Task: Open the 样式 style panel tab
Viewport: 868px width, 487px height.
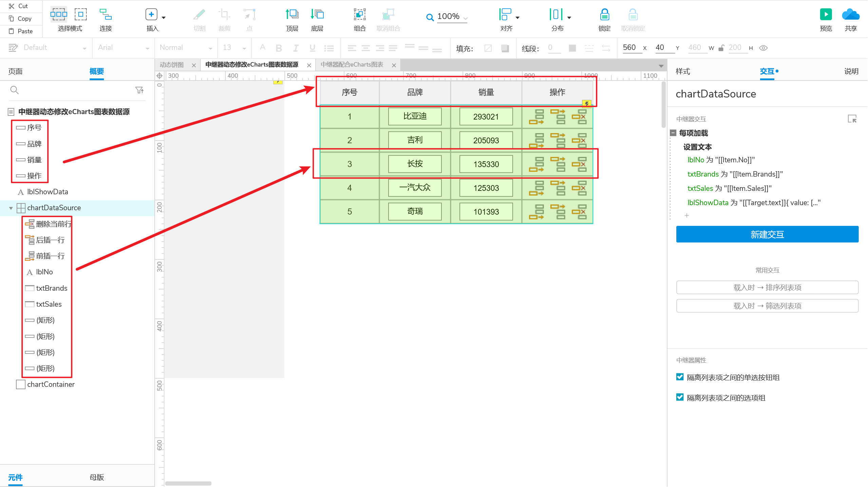Action: (x=682, y=71)
